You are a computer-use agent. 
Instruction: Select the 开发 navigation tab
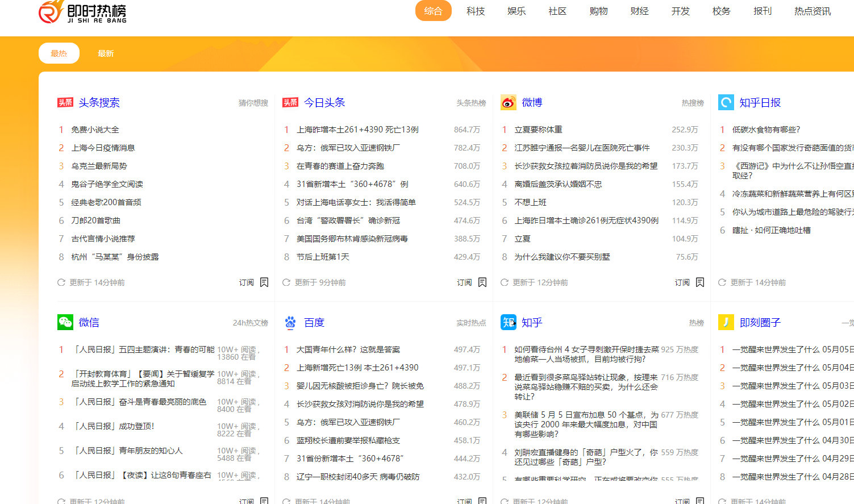click(x=680, y=11)
